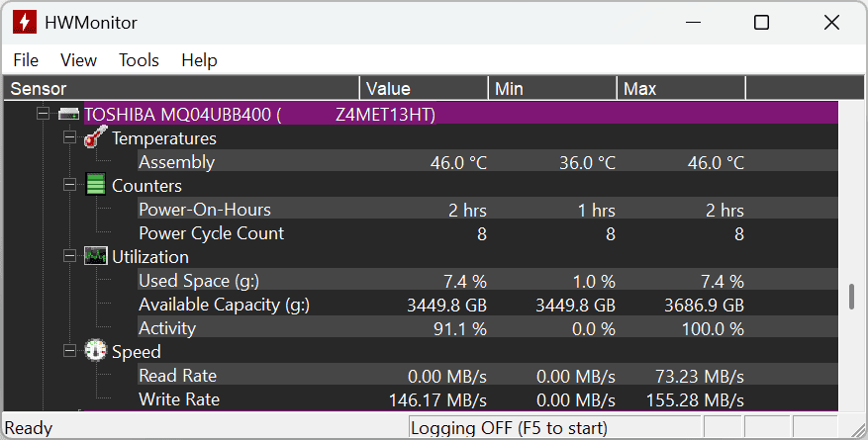Open the File menu
This screenshot has width=868, height=440.
26,59
